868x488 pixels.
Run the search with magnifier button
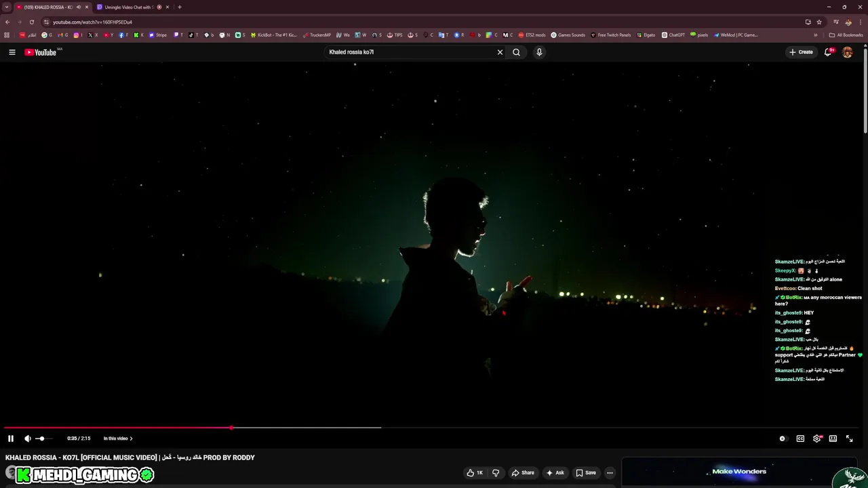coord(516,52)
